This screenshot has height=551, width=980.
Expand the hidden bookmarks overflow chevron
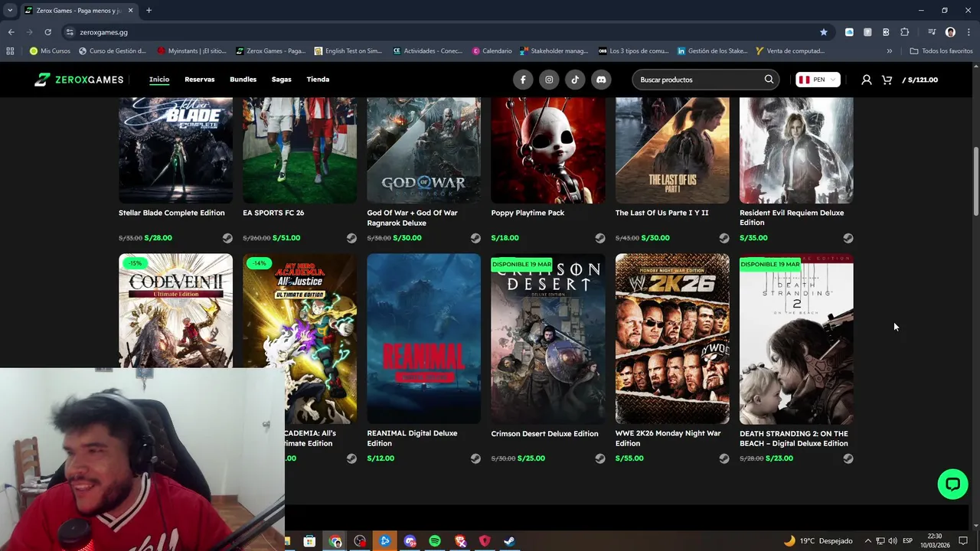click(x=889, y=51)
